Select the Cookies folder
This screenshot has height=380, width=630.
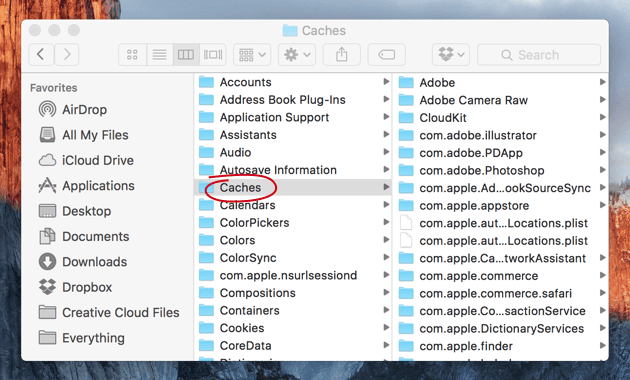(293, 328)
